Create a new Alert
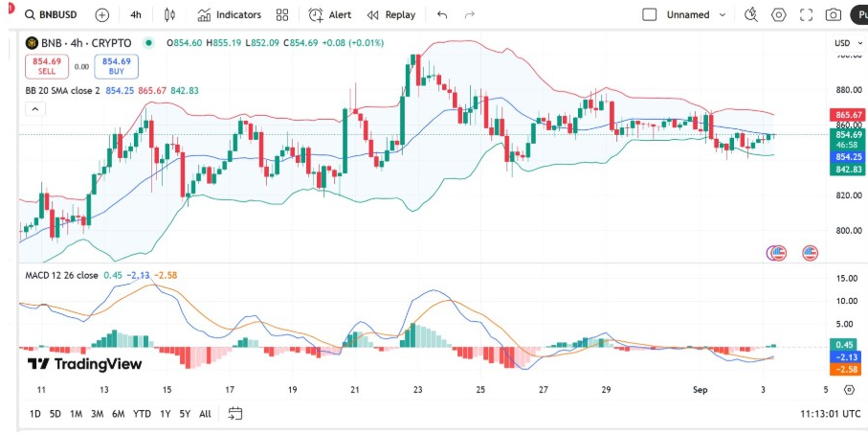The width and height of the screenshot is (868, 434). click(330, 15)
